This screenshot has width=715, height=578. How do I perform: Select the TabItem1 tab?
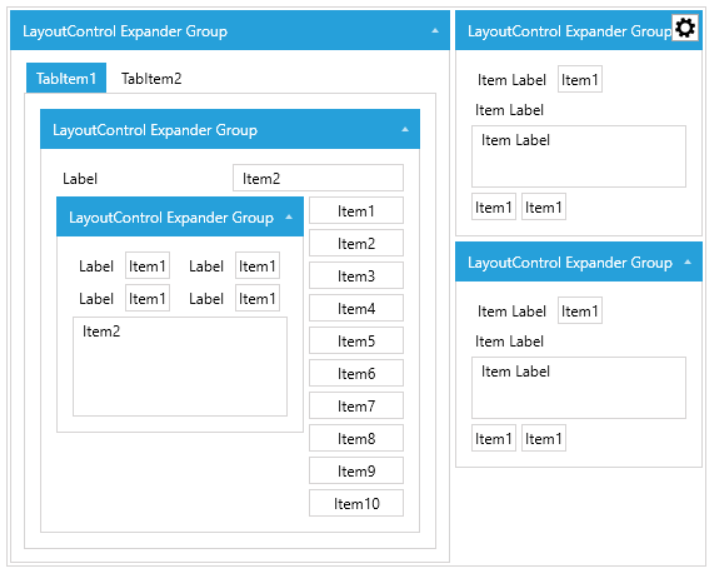(66, 78)
